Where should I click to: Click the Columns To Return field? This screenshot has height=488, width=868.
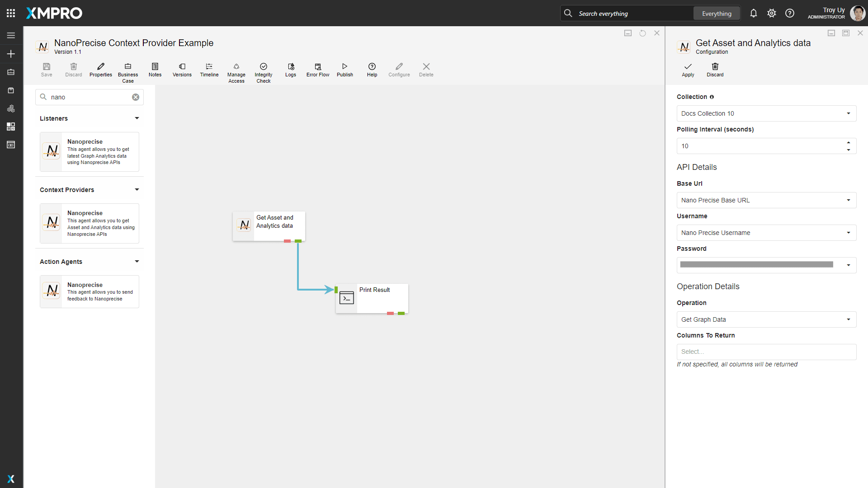click(766, 352)
